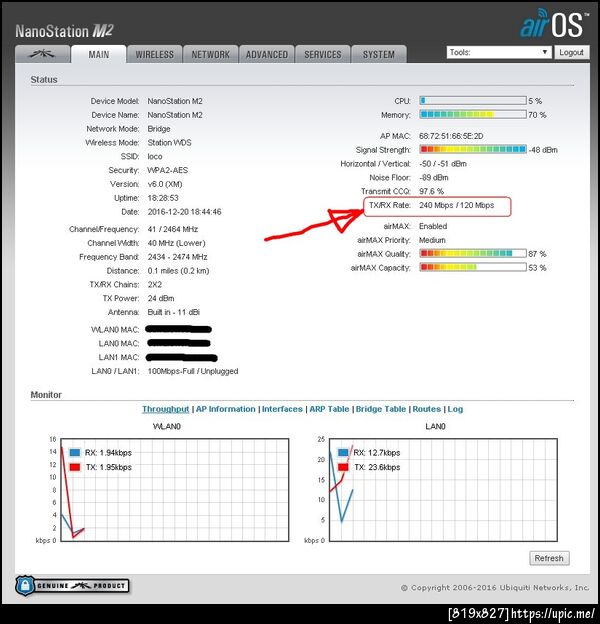Select the TX/RX Rate value 240 Mbps / 120 Mbps
Screen dimensions: 600x624
(456, 205)
